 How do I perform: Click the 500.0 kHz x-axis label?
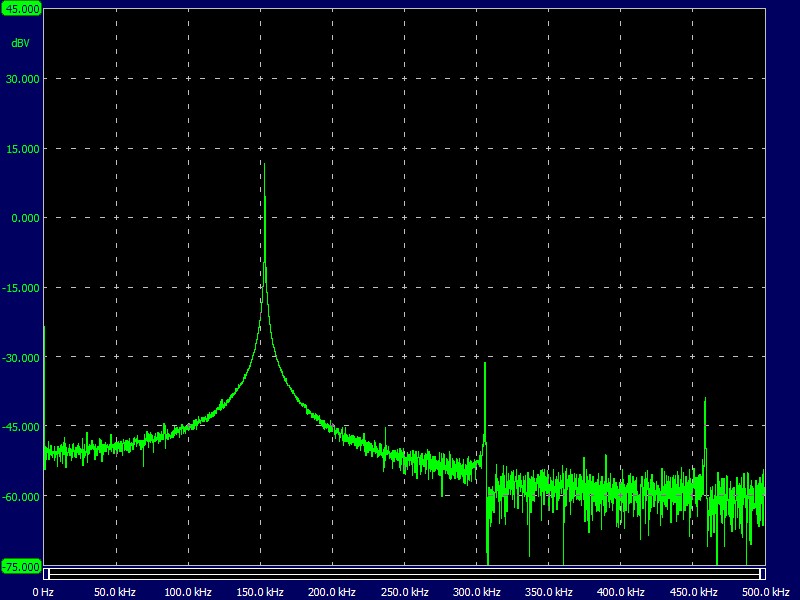(x=765, y=592)
